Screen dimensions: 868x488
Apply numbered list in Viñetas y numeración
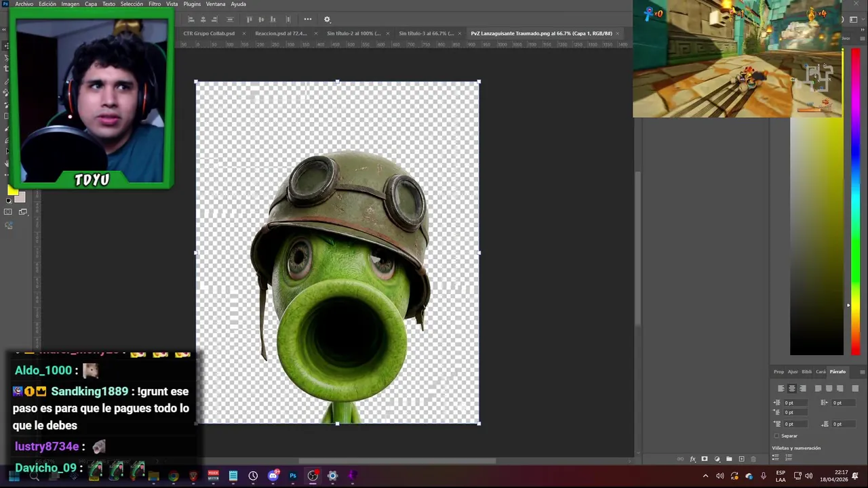[788, 458]
